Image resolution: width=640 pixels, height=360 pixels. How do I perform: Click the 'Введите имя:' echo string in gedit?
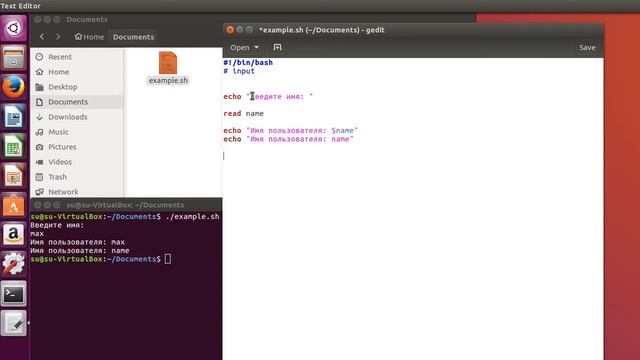pyautogui.click(x=280, y=97)
